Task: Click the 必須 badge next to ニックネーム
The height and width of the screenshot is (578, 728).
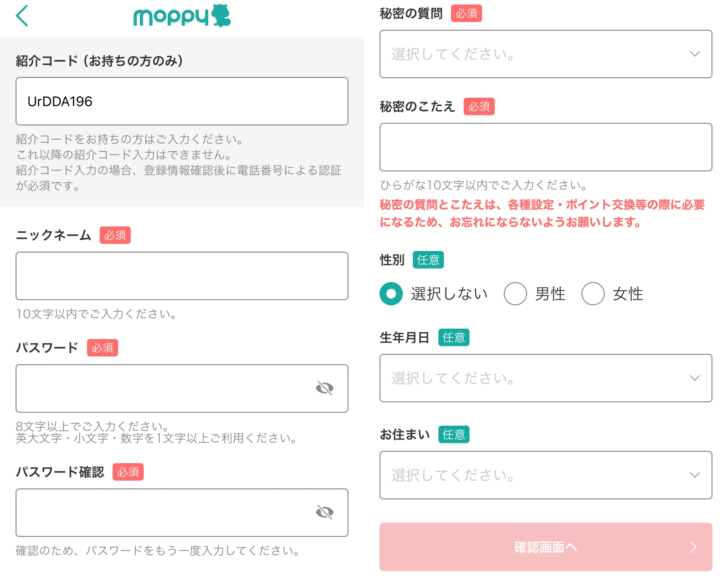Action: coord(115,235)
